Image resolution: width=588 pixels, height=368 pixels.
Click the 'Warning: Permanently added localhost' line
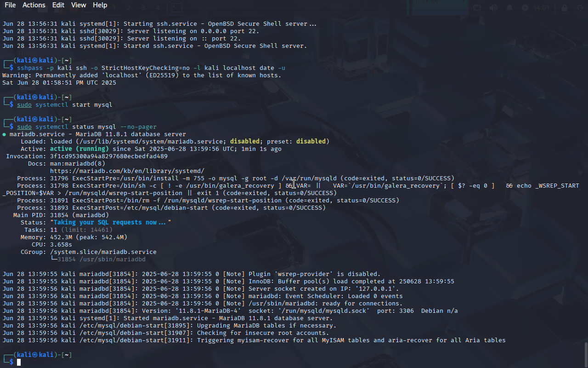142,75
